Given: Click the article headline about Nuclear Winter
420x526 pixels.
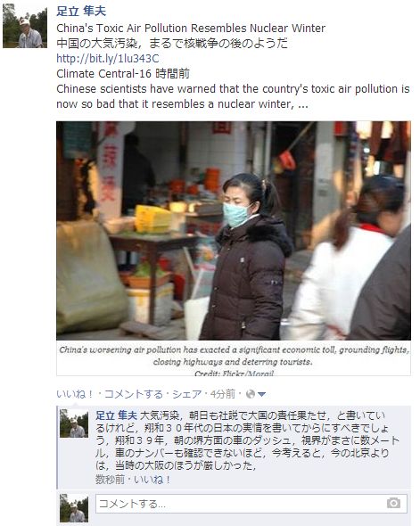Looking at the screenshot, I should pos(191,29).
